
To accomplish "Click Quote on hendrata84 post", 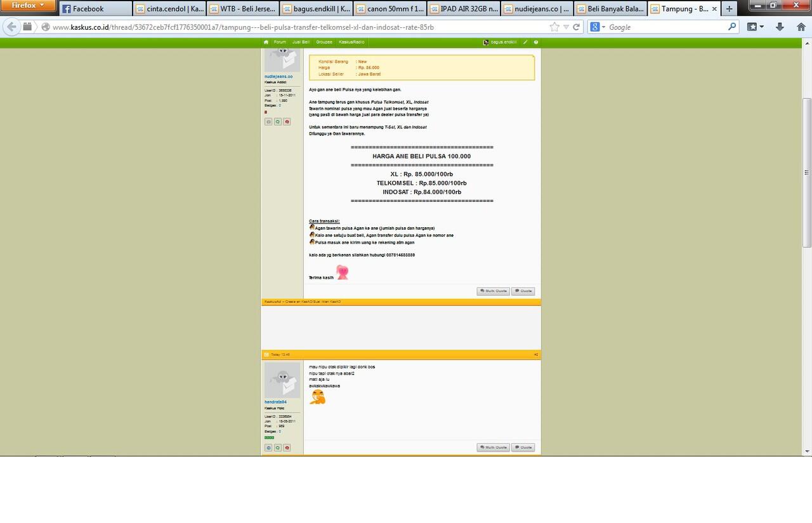I will point(523,447).
